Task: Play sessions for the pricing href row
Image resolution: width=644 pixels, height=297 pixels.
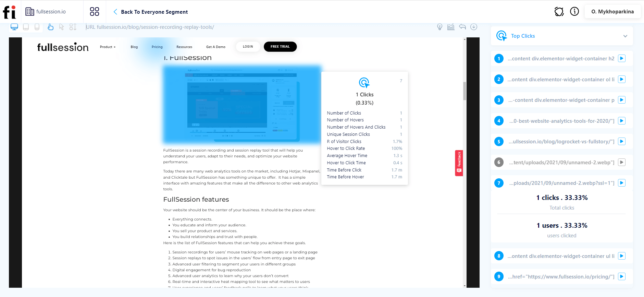Action: [x=622, y=276]
